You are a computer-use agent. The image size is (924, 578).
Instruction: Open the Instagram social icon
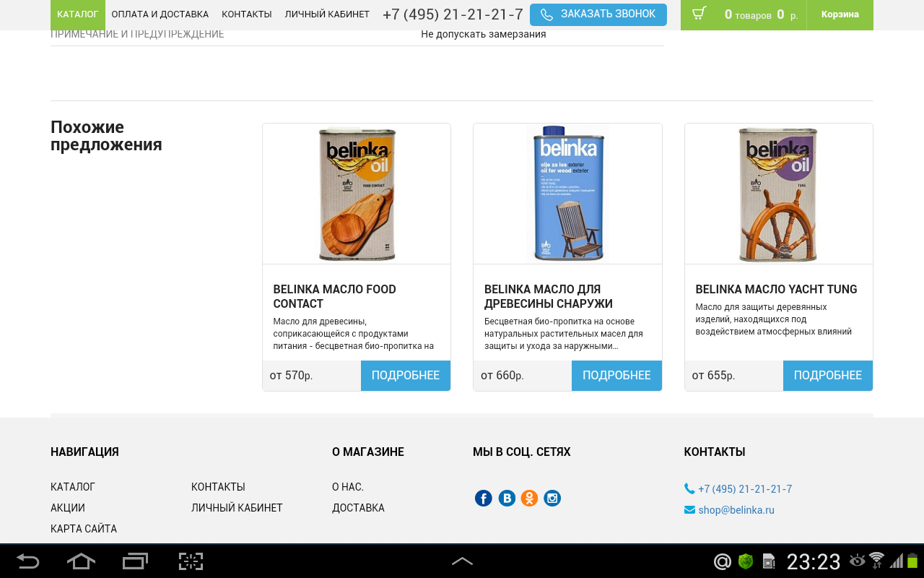(x=552, y=498)
